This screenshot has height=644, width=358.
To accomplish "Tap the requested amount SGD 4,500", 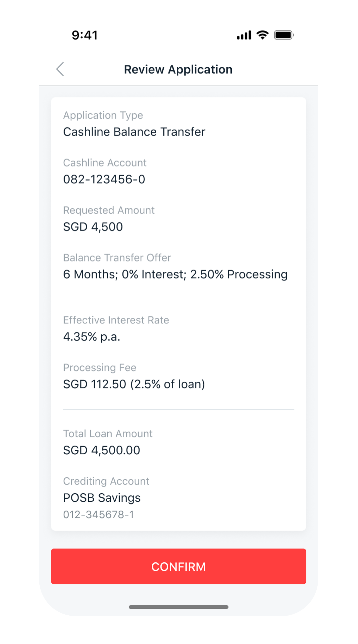I will click(93, 227).
